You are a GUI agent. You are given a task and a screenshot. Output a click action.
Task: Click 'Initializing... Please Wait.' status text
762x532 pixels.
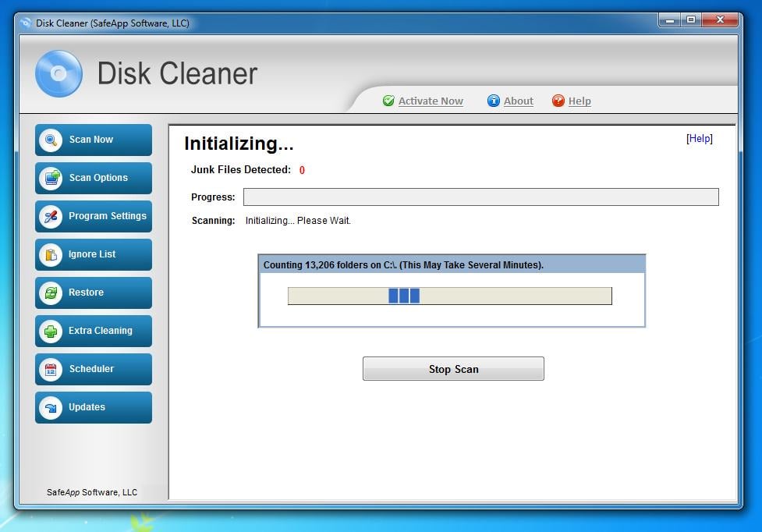(298, 221)
